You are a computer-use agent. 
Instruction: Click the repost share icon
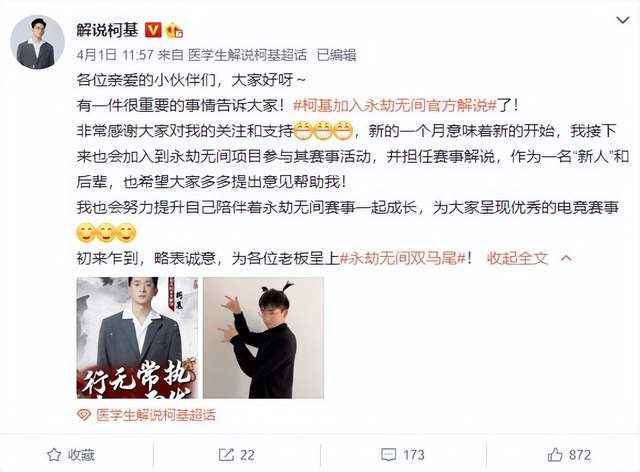pos(226,455)
